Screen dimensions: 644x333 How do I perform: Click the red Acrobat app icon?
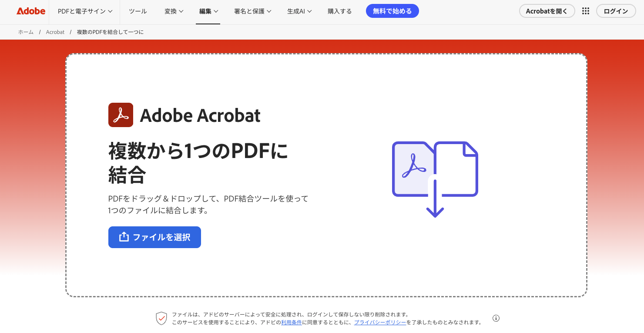pos(121,115)
